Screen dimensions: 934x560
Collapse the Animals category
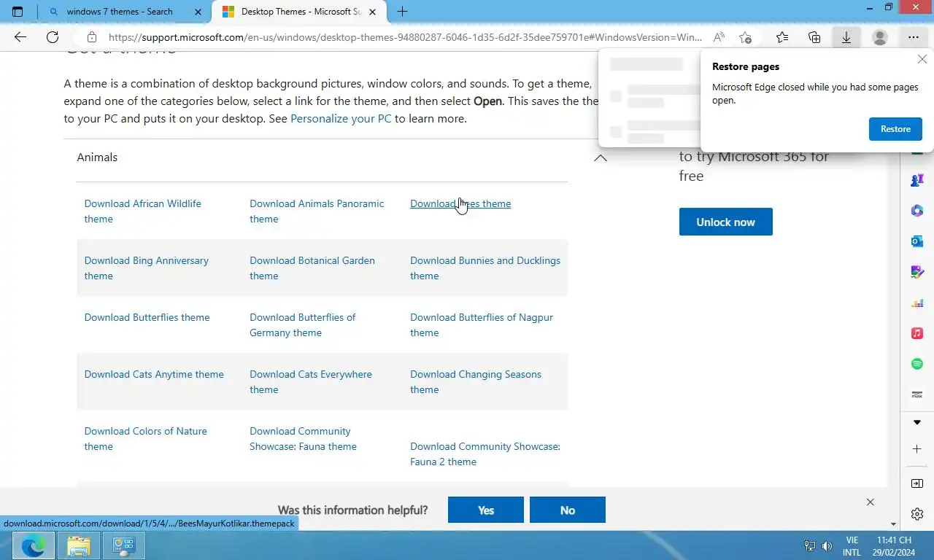600,157
